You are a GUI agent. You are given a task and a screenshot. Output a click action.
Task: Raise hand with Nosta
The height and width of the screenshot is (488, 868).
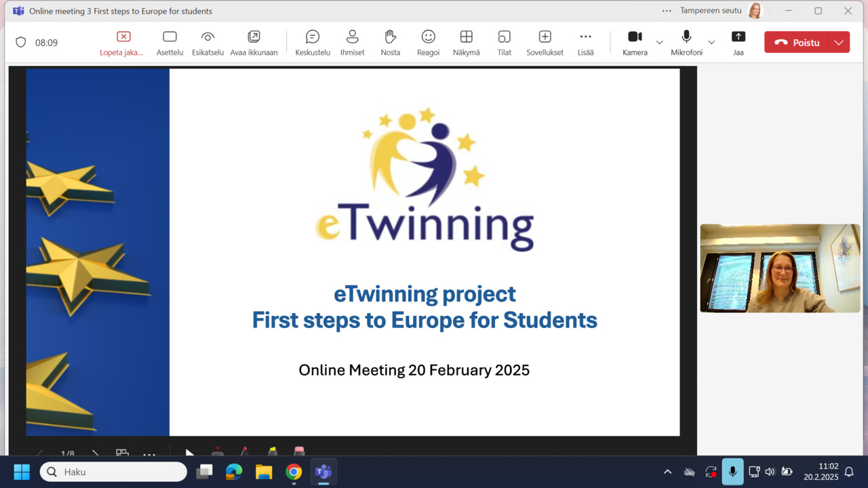(390, 43)
